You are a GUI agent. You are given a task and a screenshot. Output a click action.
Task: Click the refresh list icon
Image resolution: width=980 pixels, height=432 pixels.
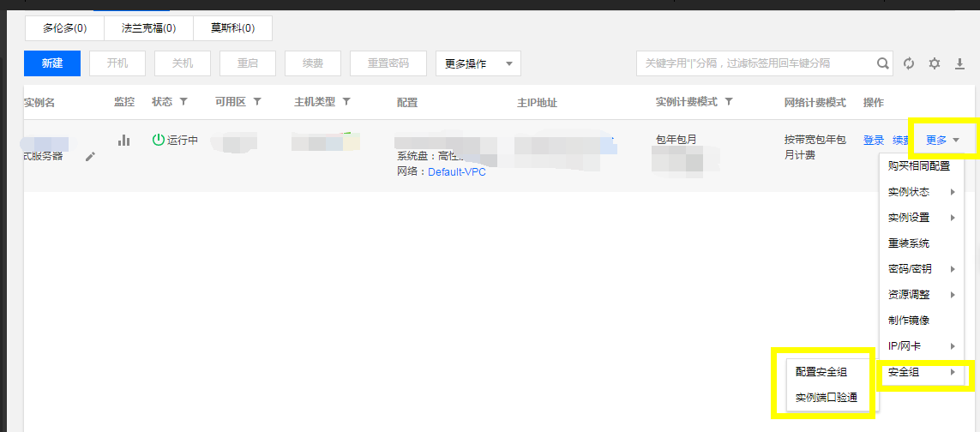[909, 63]
